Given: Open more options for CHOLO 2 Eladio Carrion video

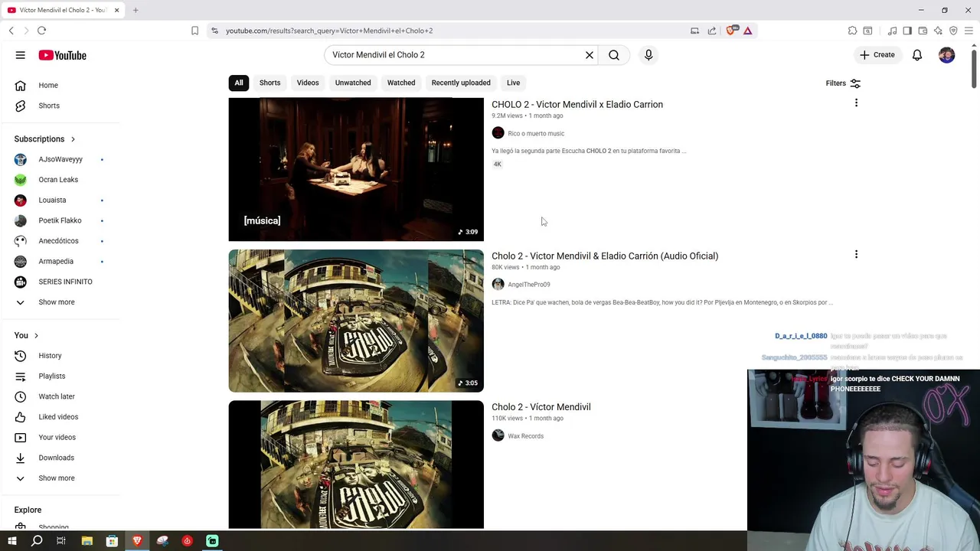Looking at the screenshot, I should 856,103.
